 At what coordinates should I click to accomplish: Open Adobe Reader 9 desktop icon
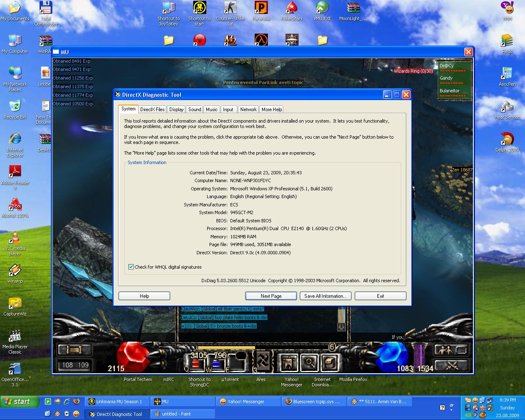point(15,177)
